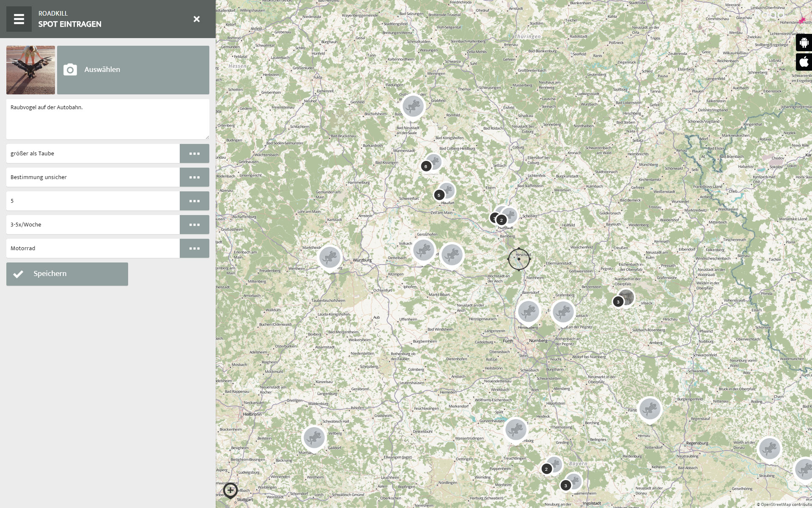Open the hamburger menu
Image resolution: width=812 pixels, height=508 pixels.
pyautogui.click(x=19, y=19)
